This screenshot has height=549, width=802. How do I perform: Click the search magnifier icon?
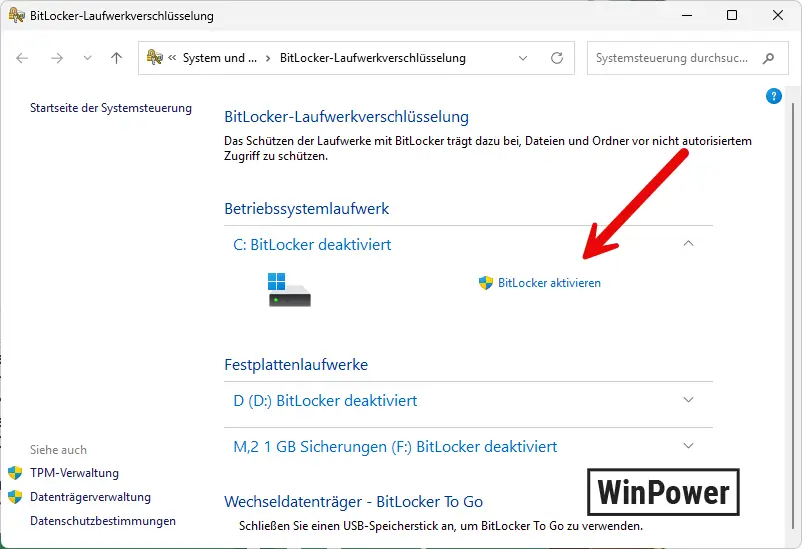coord(768,58)
